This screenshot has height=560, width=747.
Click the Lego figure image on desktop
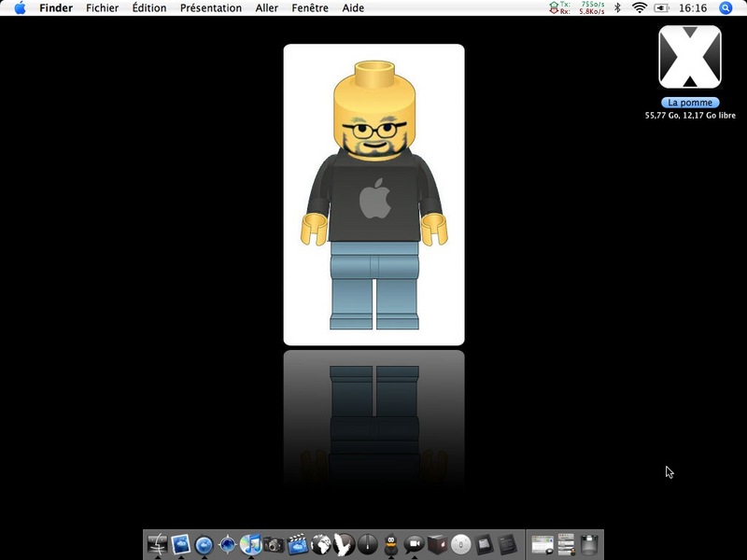click(373, 195)
